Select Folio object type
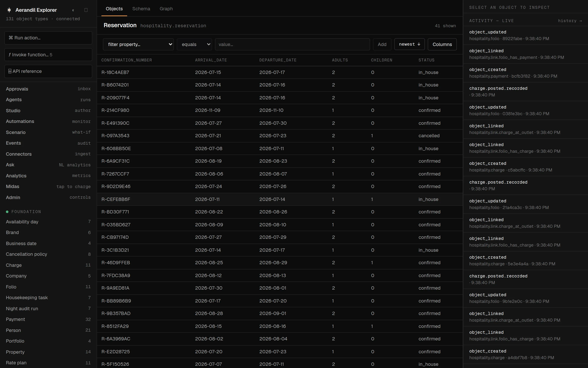 click(x=48, y=287)
